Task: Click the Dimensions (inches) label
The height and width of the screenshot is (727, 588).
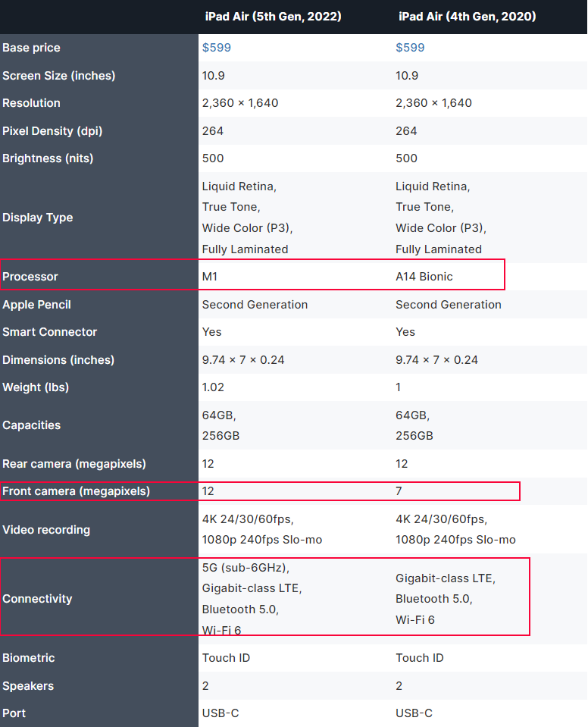Action: 58,360
